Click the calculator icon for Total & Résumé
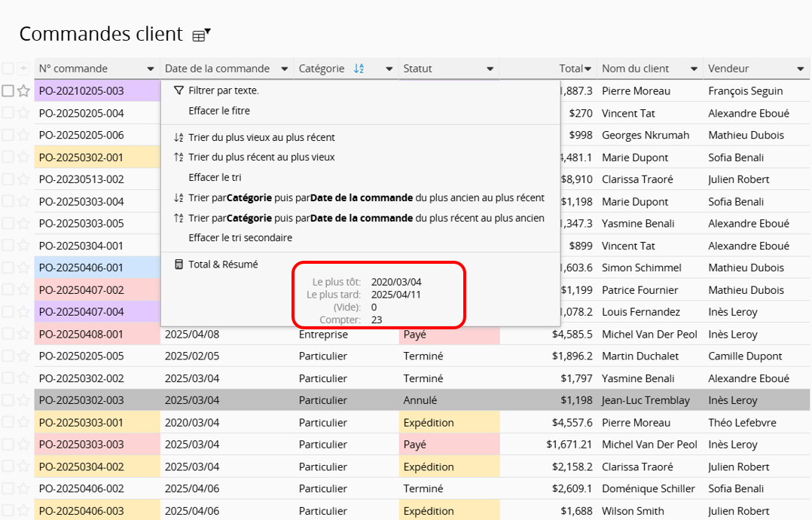Screen dimensions: 812x520 (x=179, y=265)
